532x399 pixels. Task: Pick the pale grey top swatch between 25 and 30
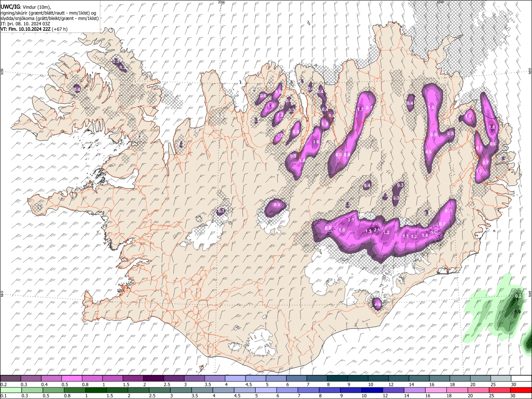click(x=500, y=379)
